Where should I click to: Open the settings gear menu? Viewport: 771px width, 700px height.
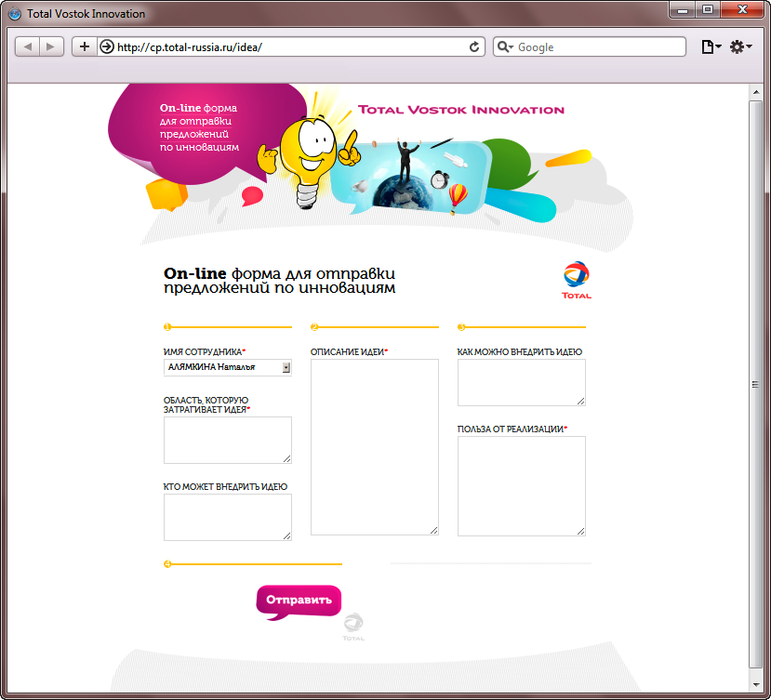pos(740,46)
